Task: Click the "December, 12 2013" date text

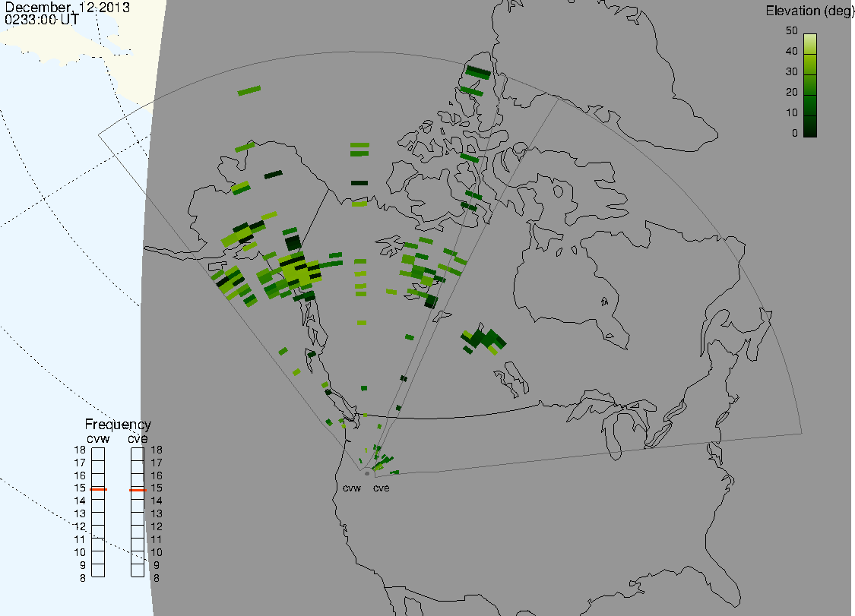Action: coord(68,7)
